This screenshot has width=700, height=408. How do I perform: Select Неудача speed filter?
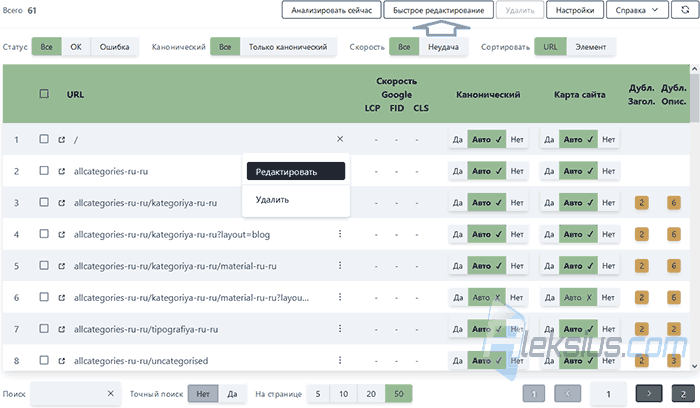[443, 47]
